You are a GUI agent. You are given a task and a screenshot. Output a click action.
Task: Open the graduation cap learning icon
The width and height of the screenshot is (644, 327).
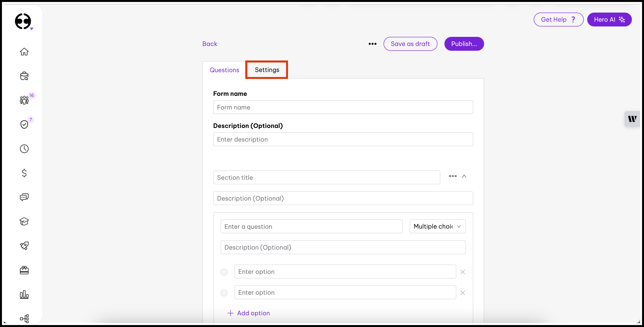tap(24, 221)
